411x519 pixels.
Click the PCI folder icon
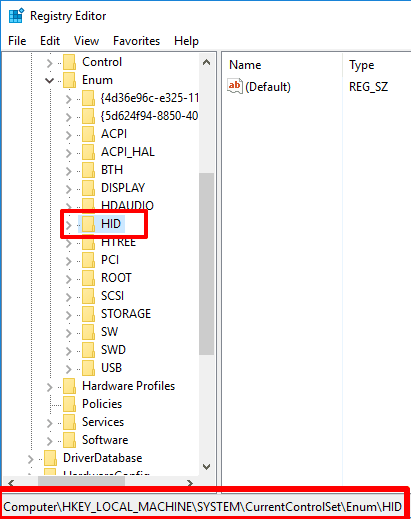88,260
